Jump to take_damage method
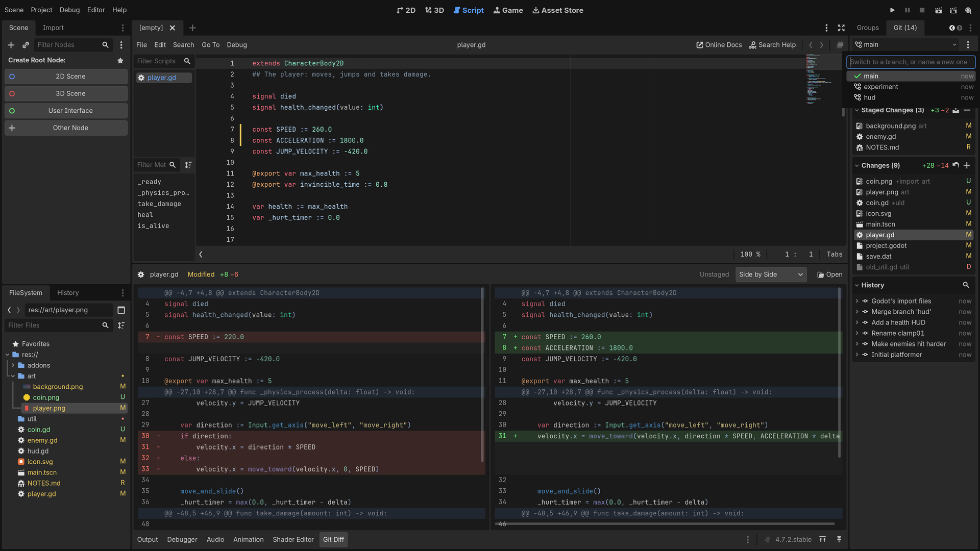The height and width of the screenshot is (551, 980). pos(159,204)
